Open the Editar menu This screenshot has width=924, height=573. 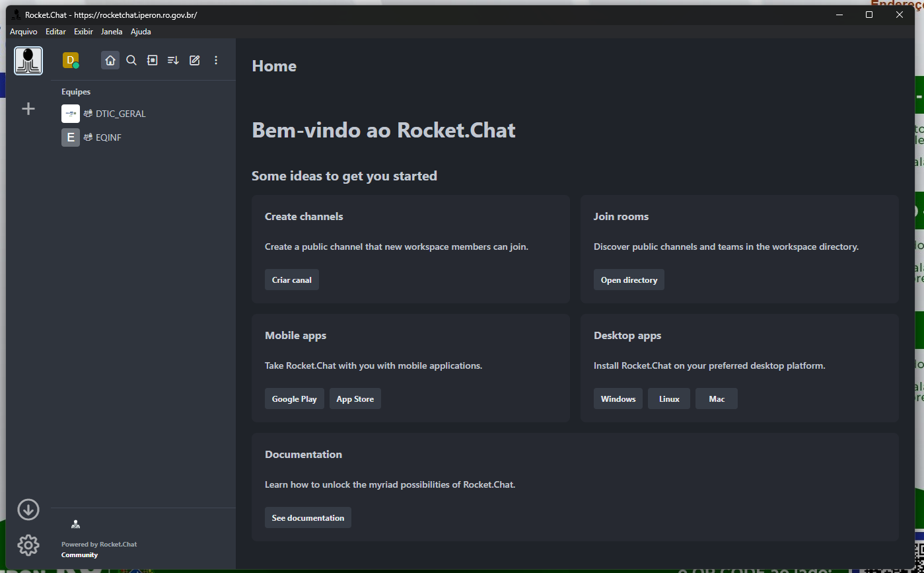(56, 32)
